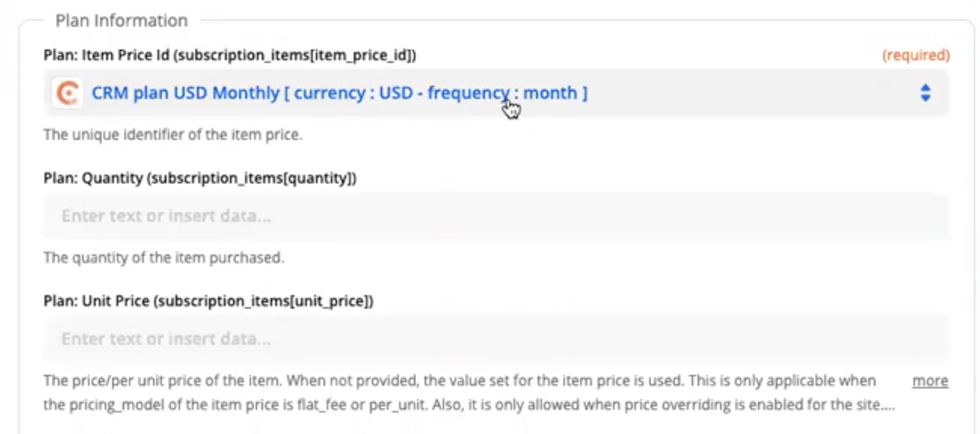Screen dimensions: 980x434
Task: Click the Plan: Item Price Id label
Action: (x=106, y=55)
